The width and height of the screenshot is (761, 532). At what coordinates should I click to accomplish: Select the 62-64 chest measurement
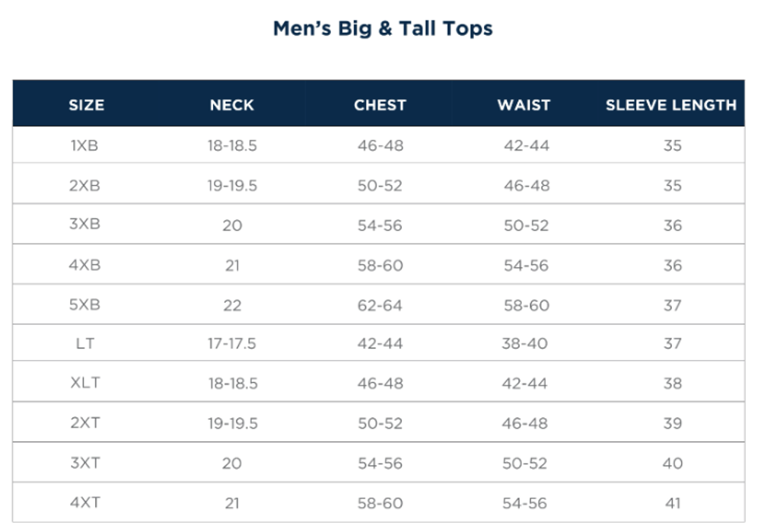coord(380,304)
